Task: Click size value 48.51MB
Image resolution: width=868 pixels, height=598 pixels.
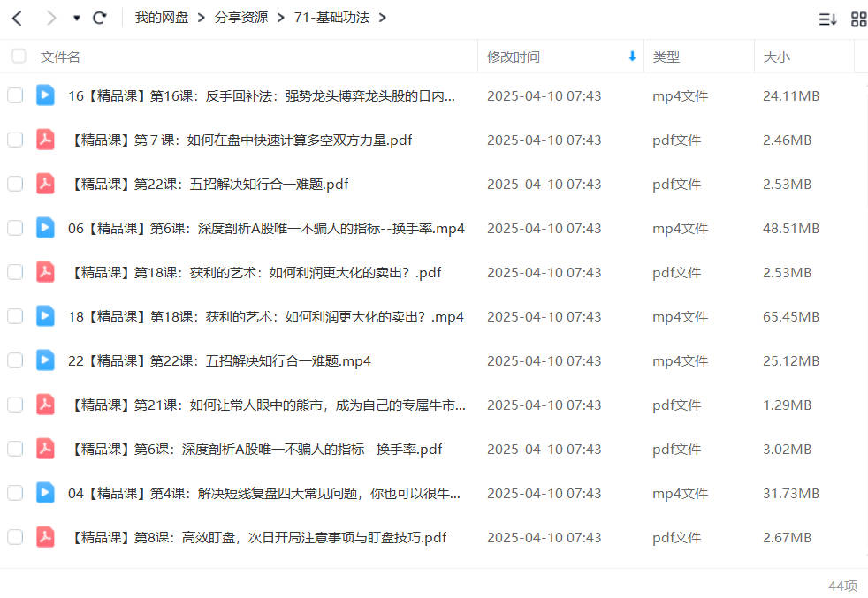Action: tap(791, 228)
